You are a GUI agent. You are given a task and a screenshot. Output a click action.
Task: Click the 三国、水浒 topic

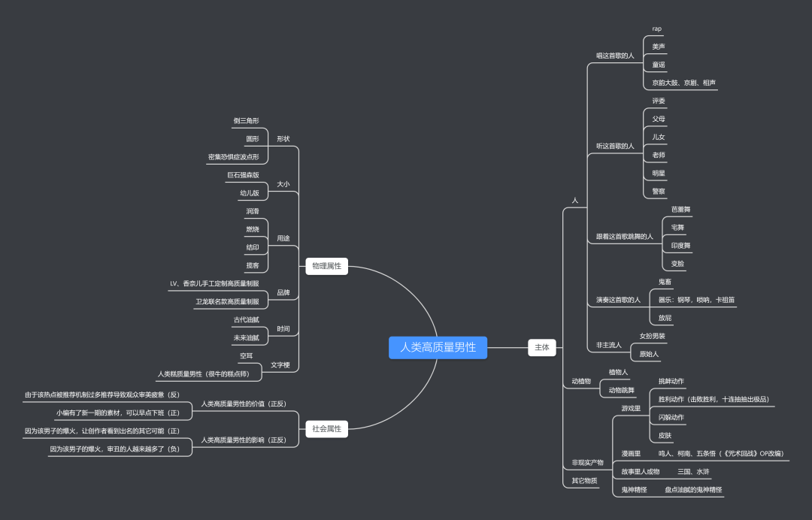coord(693,472)
